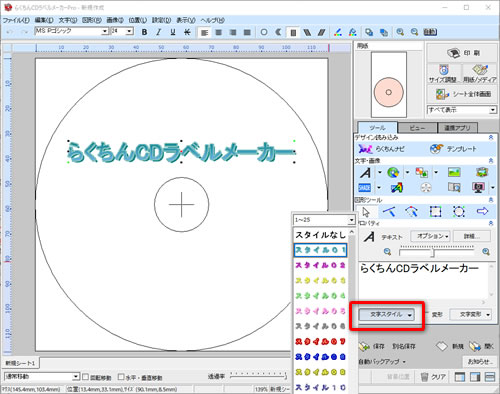This screenshot has height=394, width=500.
Task: Toggle italic text formatting
Action: tap(159, 32)
